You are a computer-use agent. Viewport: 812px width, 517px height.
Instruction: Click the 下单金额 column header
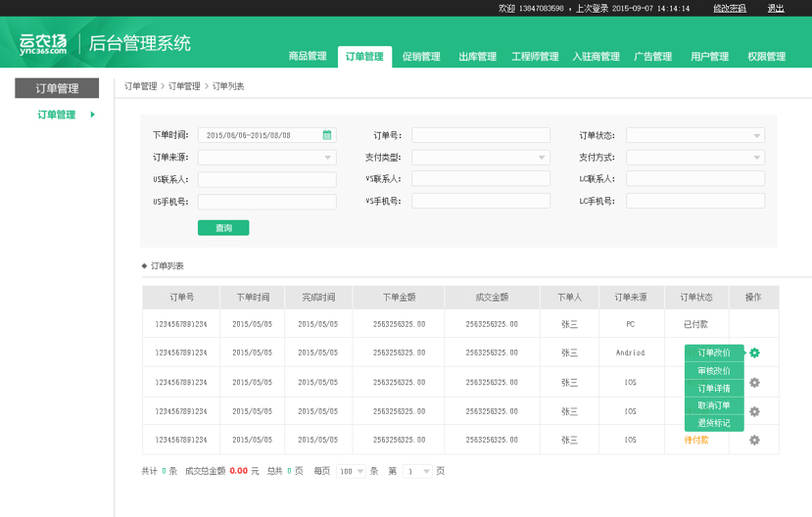click(x=399, y=297)
